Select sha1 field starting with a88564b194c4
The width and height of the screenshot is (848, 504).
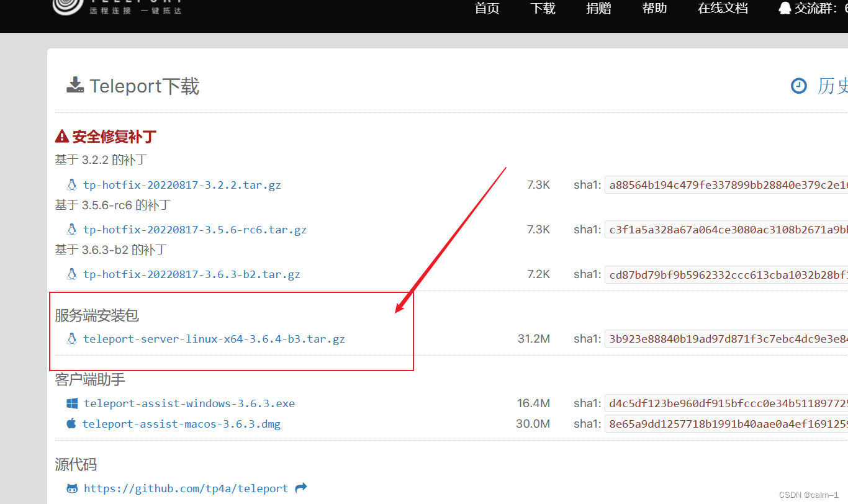pyautogui.click(x=726, y=184)
